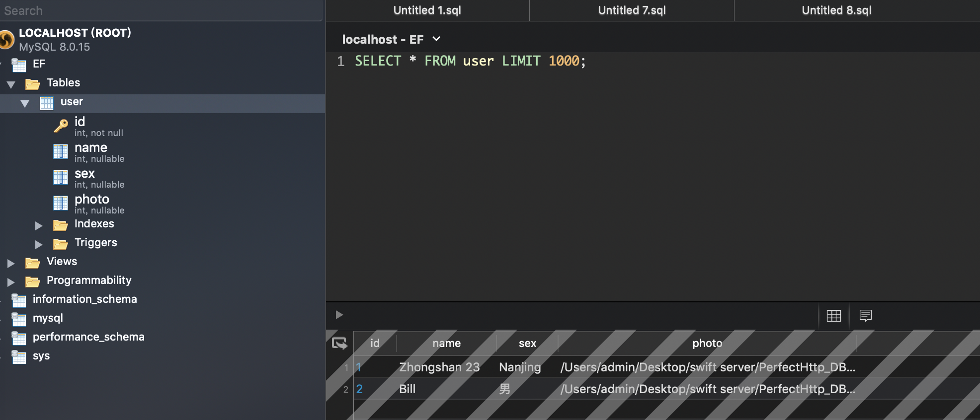Run the query with the play button

pos(339,315)
